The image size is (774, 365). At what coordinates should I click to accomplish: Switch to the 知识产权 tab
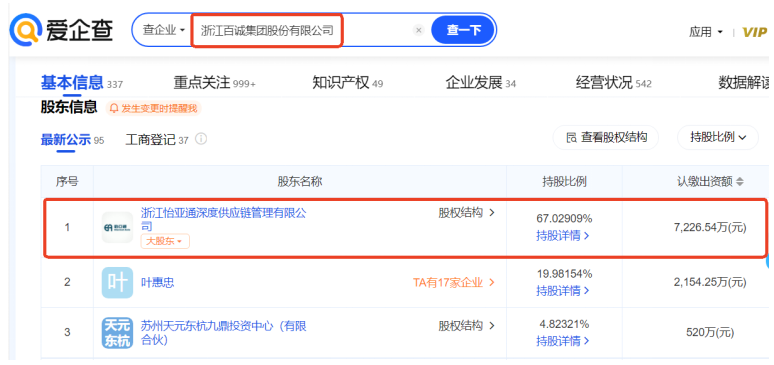coord(348,83)
